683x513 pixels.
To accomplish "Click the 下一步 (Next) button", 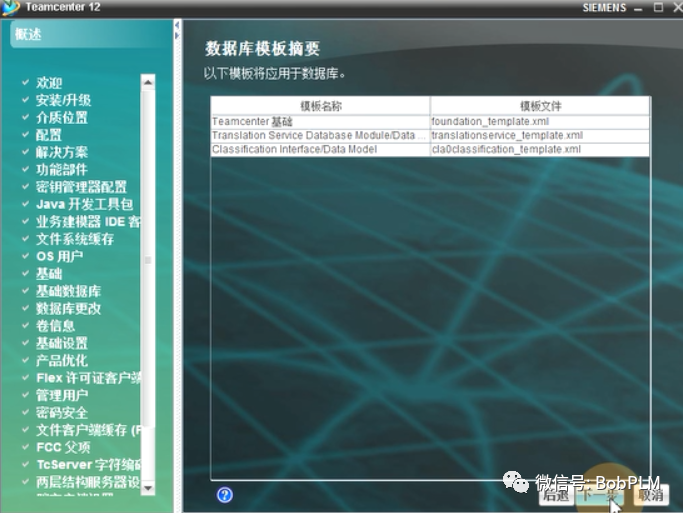I will click(599, 495).
